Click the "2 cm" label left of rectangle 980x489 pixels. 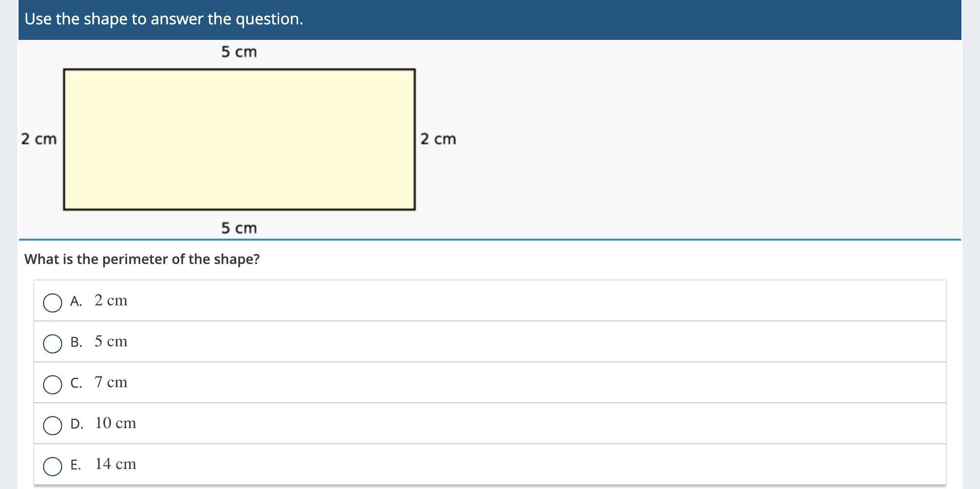pyautogui.click(x=39, y=139)
